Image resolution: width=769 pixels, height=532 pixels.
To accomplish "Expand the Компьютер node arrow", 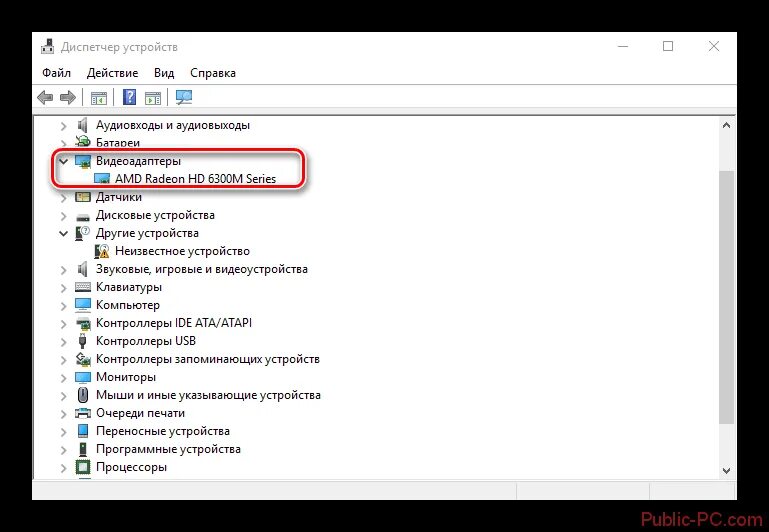I will click(63, 306).
